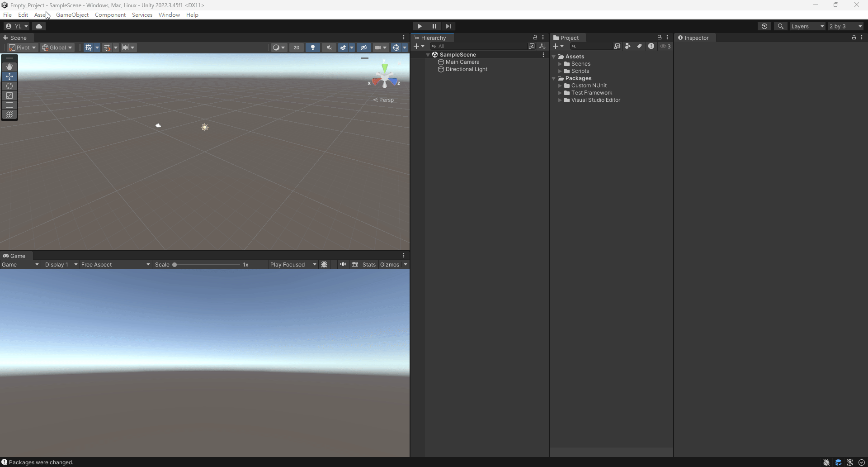Toggle 2D view mode in Scene
Image resolution: width=868 pixels, height=467 pixels.
(297, 48)
